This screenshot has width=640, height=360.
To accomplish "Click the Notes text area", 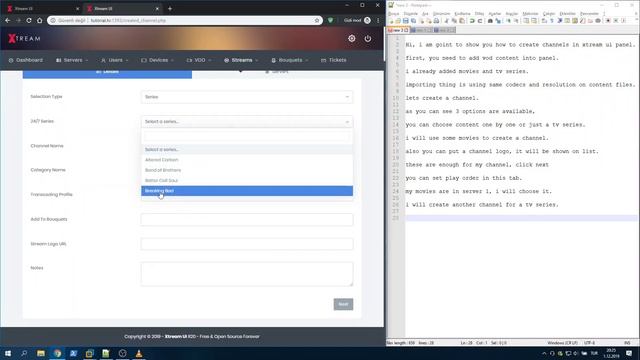I will (247, 274).
